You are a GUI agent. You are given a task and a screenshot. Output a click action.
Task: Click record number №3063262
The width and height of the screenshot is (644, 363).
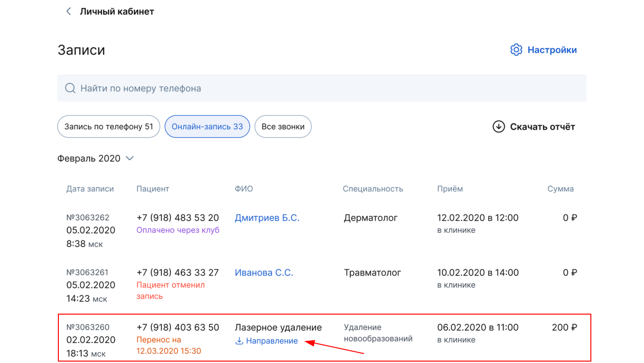(x=88, y=218)
